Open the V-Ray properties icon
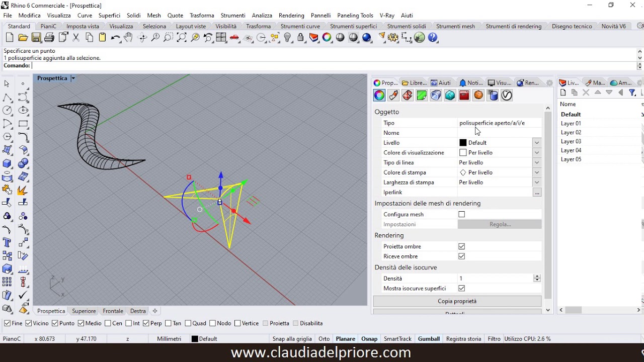This screenshot has width=644, height=362. tap(507, 96)
